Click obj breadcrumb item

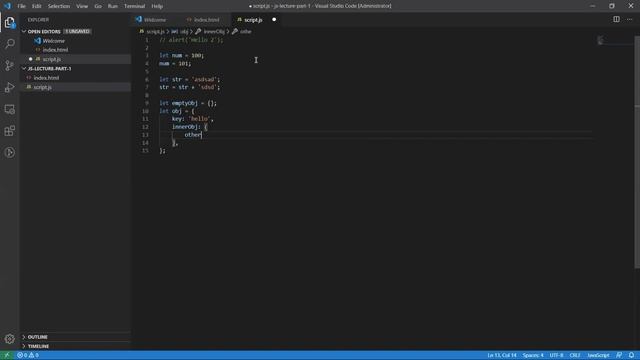click(x=184, y=31)
